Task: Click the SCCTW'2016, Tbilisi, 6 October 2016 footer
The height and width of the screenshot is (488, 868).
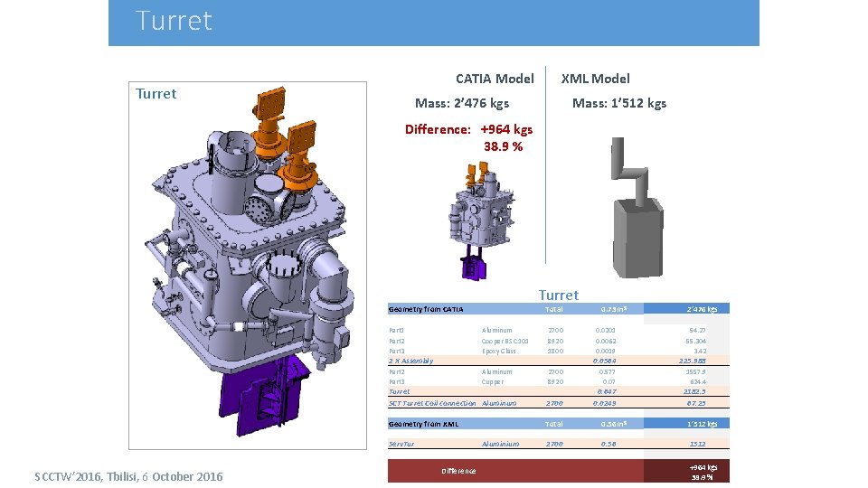Action: (128, 477)
